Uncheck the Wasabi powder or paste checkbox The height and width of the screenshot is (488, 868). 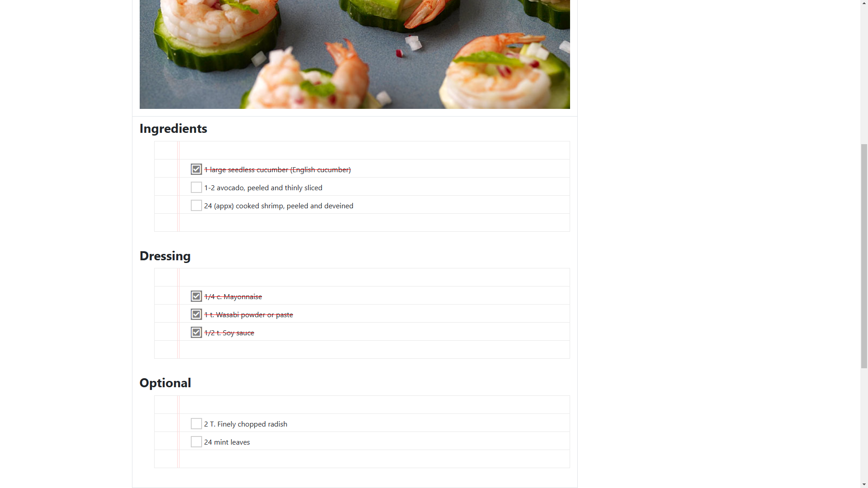[x=196, y=314]
